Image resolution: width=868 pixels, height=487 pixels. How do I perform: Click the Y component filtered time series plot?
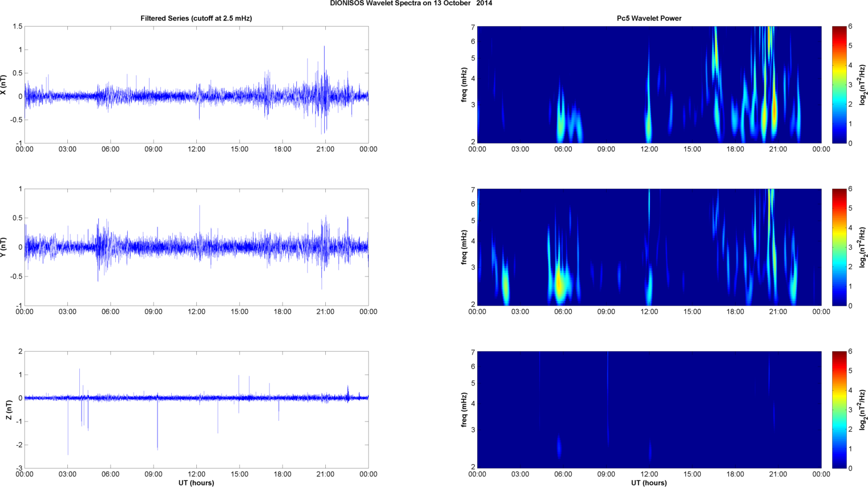click(x=196, y=247)
